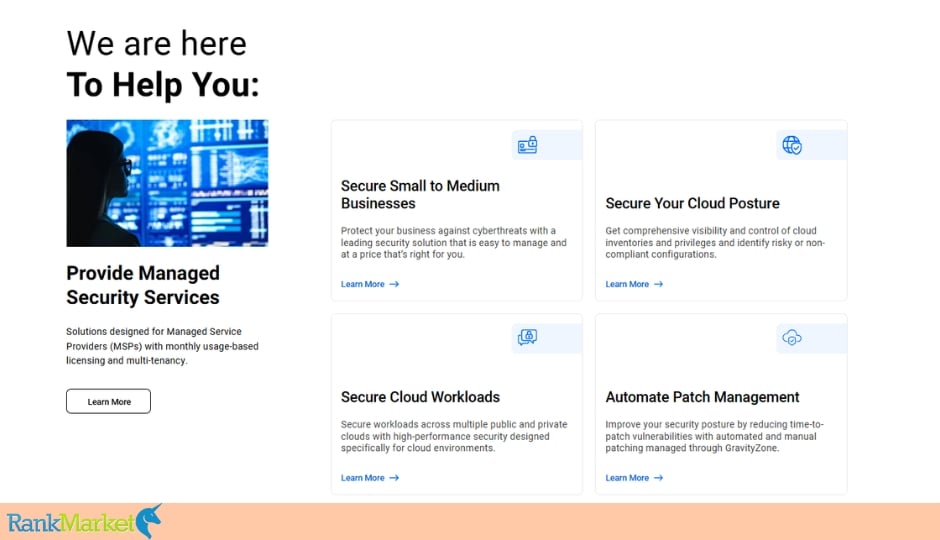Click arrow beside Cloud Workloads Learn More
Viewport: 940px width, 540px height.
click(394, 478)
